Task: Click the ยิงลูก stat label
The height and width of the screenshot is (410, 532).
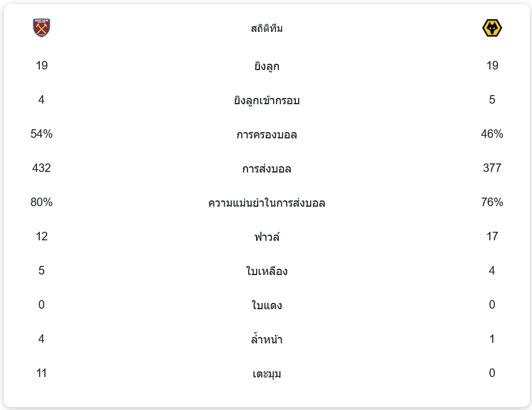Action: point(266,67)
